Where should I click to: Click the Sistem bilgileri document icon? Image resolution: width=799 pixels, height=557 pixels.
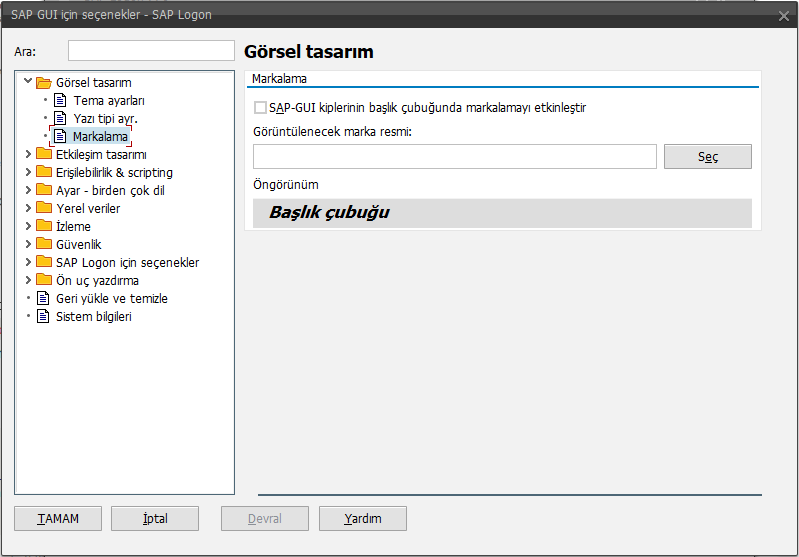point(43,316)
